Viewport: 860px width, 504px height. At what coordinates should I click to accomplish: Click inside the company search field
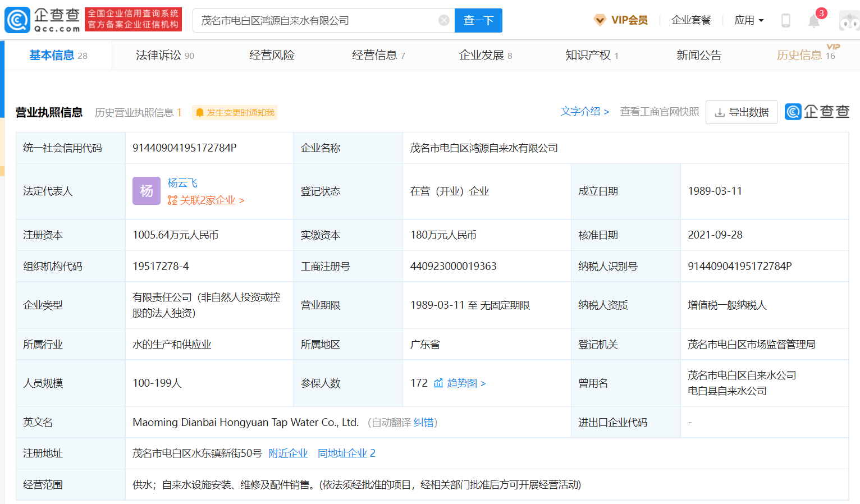[314, 20]
